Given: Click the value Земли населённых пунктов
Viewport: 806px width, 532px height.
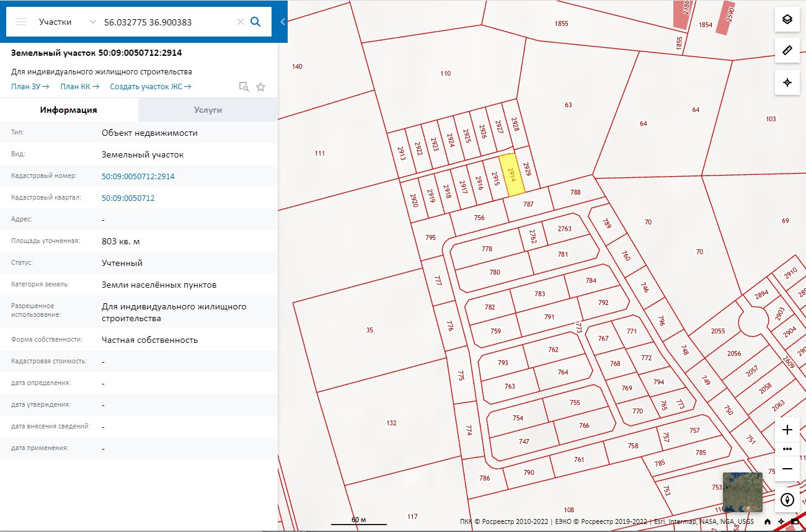Looking at the screenshot, I should pos(159,285).
